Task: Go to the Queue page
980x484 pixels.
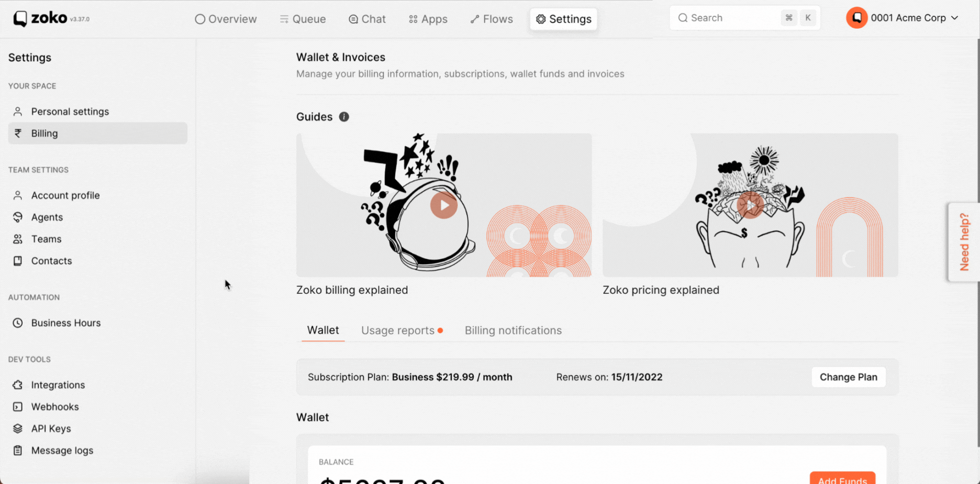Action: [303, 19]
